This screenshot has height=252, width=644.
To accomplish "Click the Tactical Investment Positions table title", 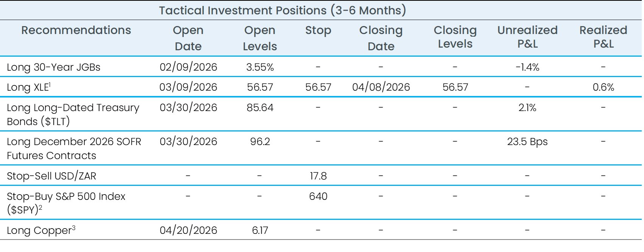I will [x=282, y=10].
